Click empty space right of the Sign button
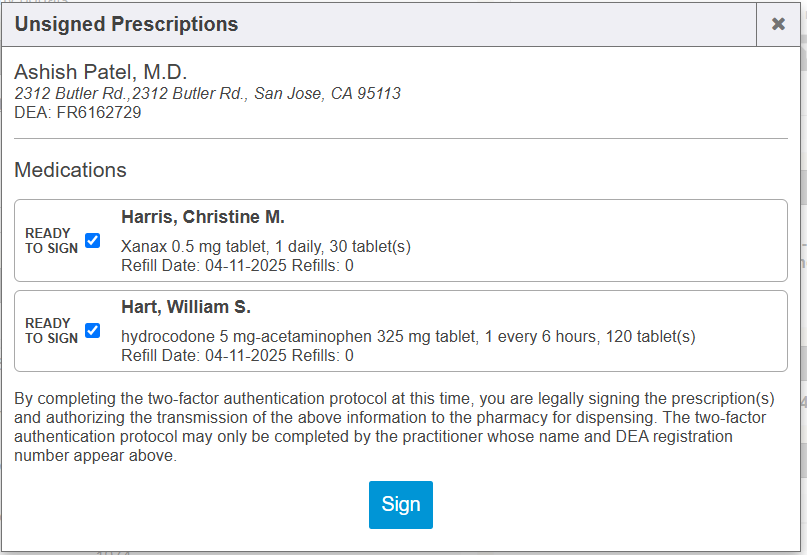The image size is (807, 555). point(600,505)
